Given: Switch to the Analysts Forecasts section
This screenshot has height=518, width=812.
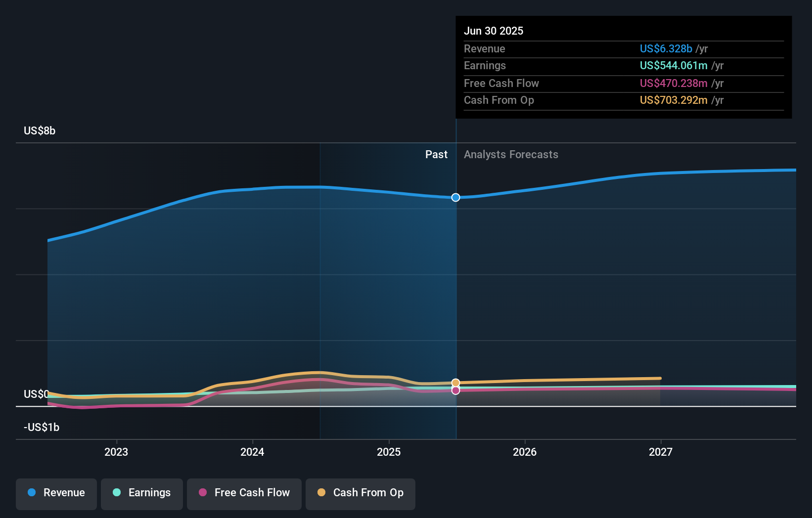Looking at the screenshot, I should point(511,154).
